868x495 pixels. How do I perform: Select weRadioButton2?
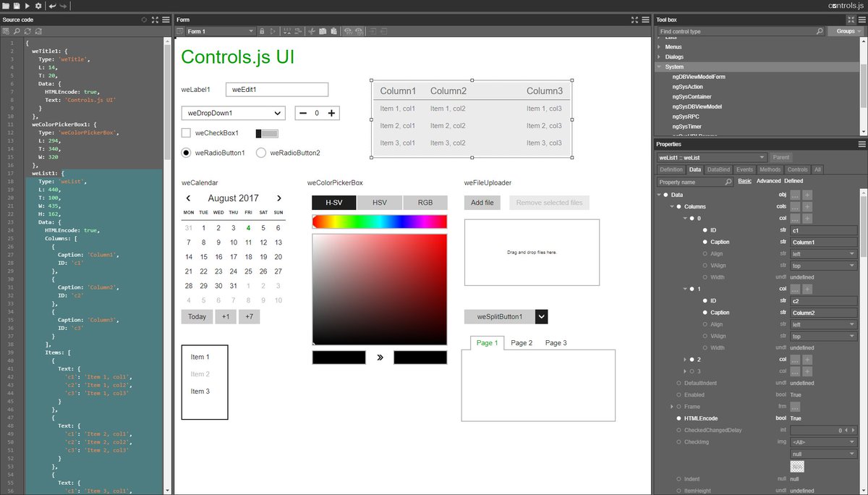click(x=261, y=153)
